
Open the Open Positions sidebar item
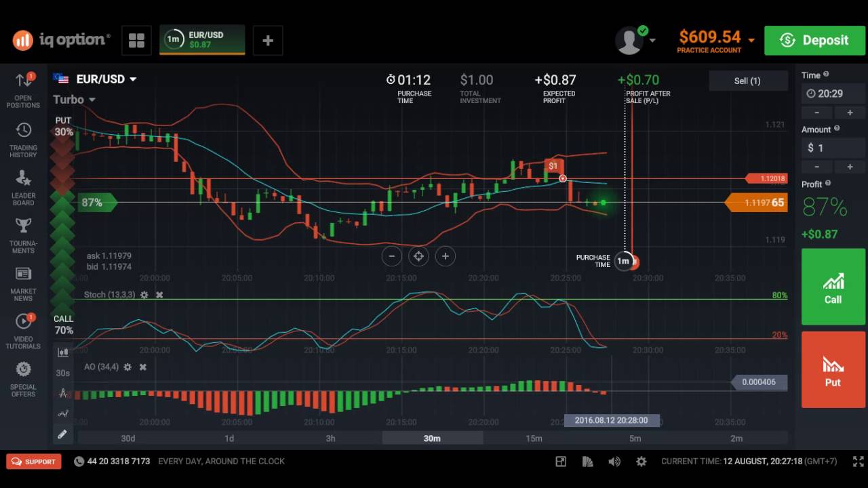pos(23,90)
